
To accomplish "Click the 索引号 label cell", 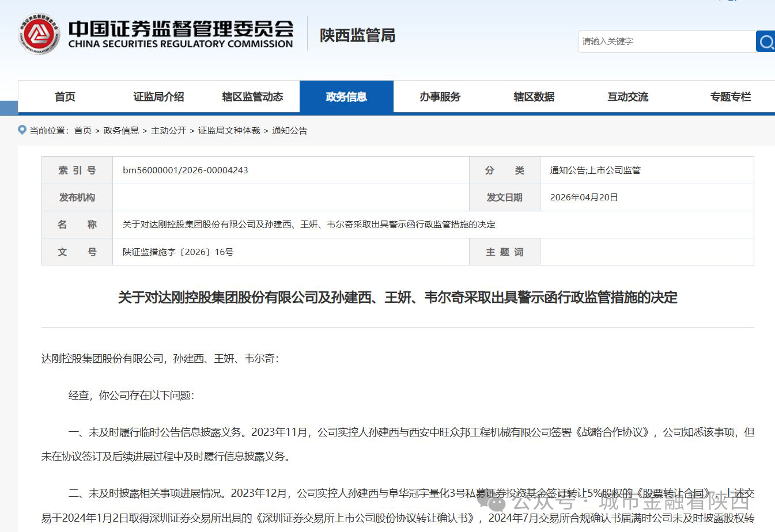I will pyautogui.click(x=77, y=170).
